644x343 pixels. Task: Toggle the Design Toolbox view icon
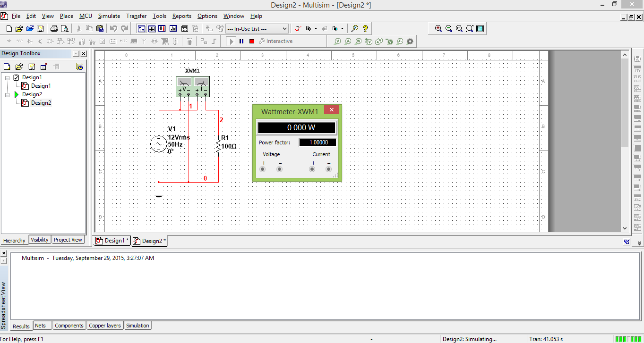pyautogui.click(x=141, y=29)
